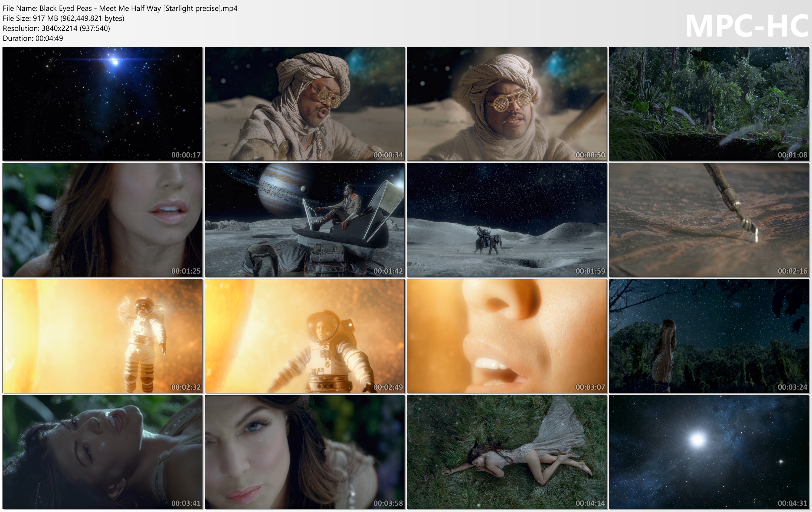Viewport: 812px width, 512px height.
Task: Click the 'File Size: 917 MB' line
Action: click(64, 18)
